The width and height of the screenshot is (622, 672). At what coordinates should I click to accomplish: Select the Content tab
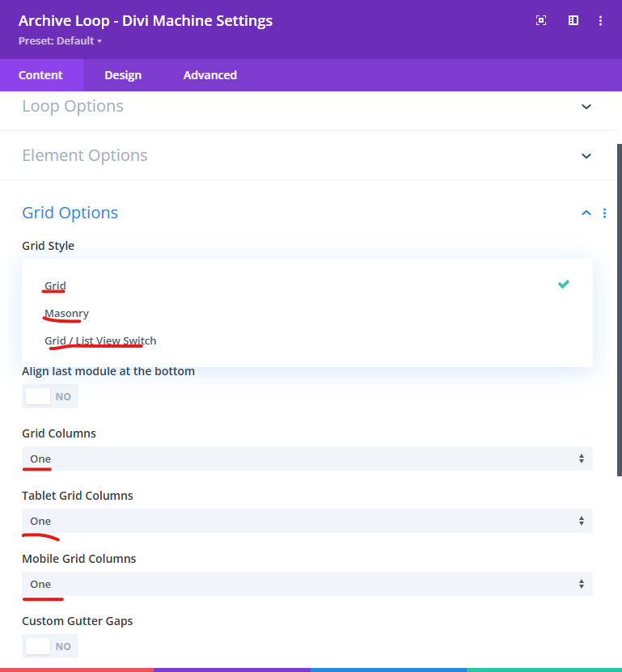(40, 75)
